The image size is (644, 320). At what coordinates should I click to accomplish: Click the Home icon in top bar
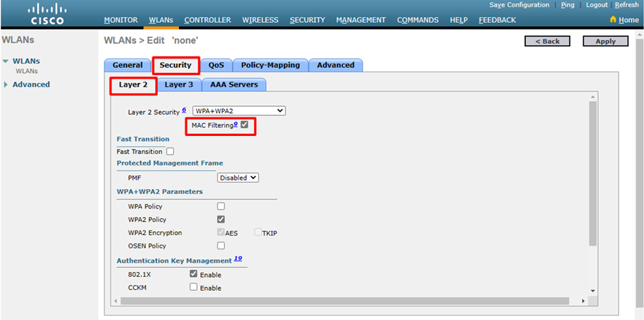pyautogui.click(x=613, y=20)
